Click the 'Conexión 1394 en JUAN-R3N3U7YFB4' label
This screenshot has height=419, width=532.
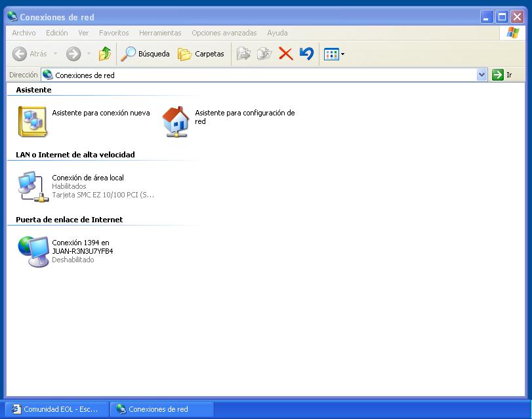coord(82,247)
